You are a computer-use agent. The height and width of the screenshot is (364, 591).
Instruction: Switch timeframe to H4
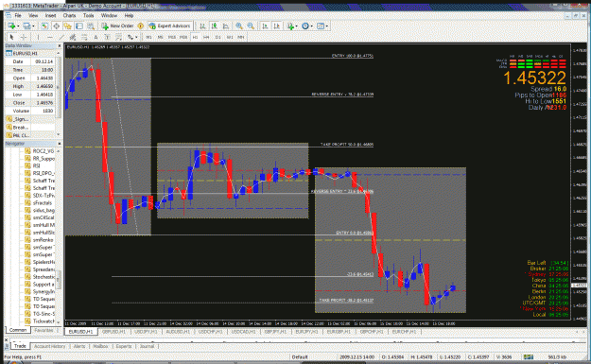pyautogui.click(x=206, y=37)
